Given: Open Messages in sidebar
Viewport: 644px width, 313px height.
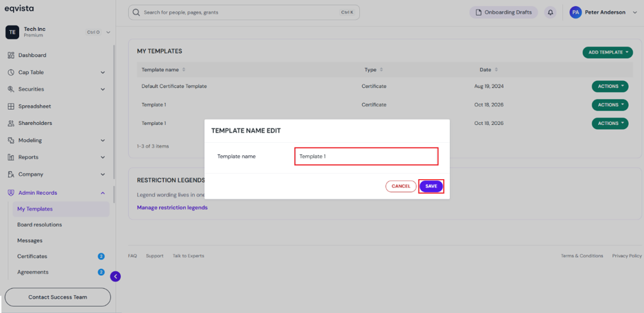Looking at the screenshot, I should [29, 241].
